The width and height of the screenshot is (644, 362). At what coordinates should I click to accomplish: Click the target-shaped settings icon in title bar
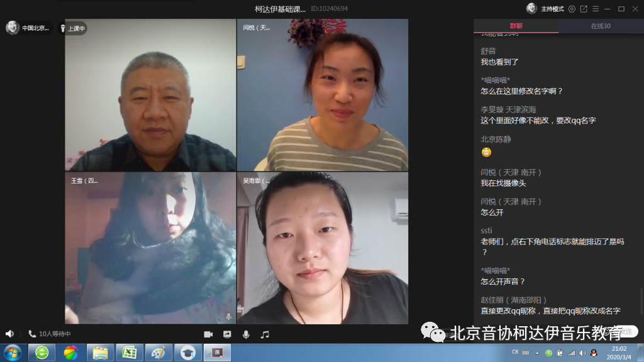pyautogui.click(x=572, y=9)
